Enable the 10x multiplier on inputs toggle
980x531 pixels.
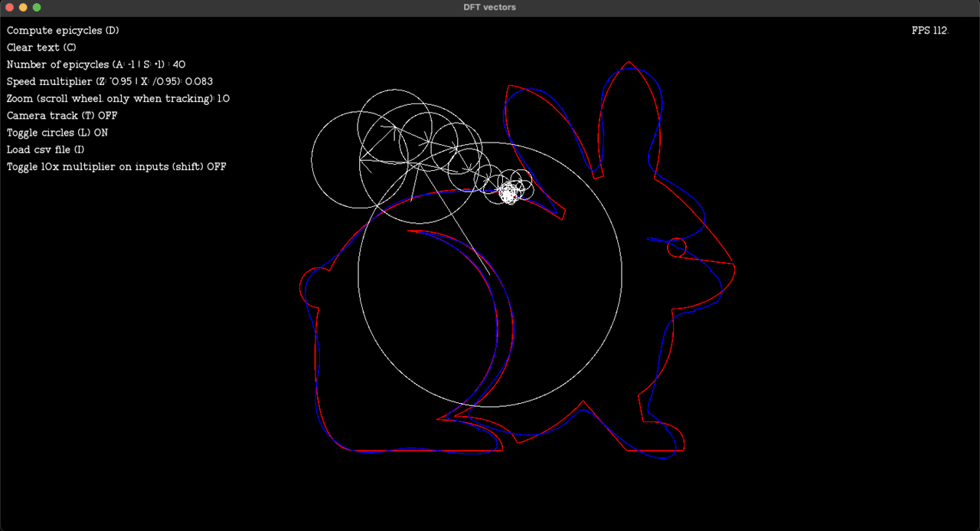pyautogui.click(x=116, y=166)
